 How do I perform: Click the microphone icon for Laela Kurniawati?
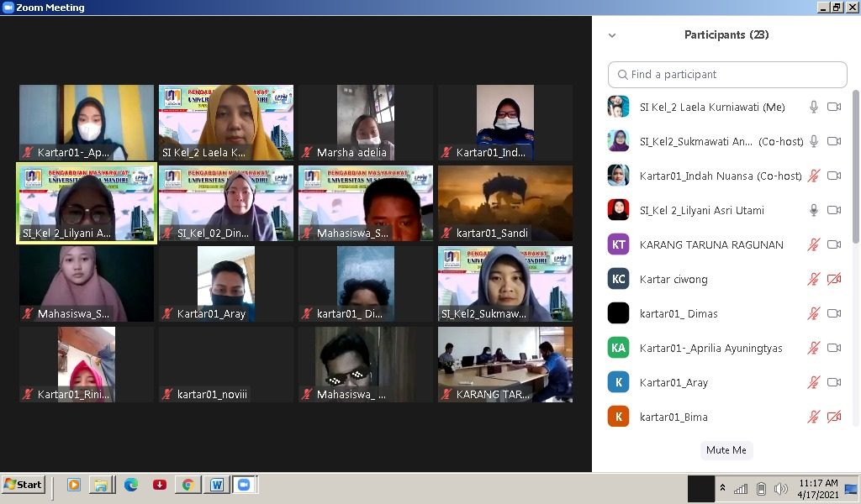[814, 107]
